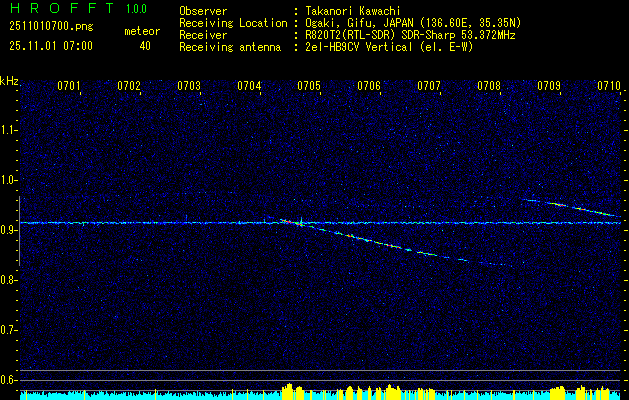Viewport: 629px width, 400px height.
Task: Click the 0709 time marker
Action: click(548, 87)
